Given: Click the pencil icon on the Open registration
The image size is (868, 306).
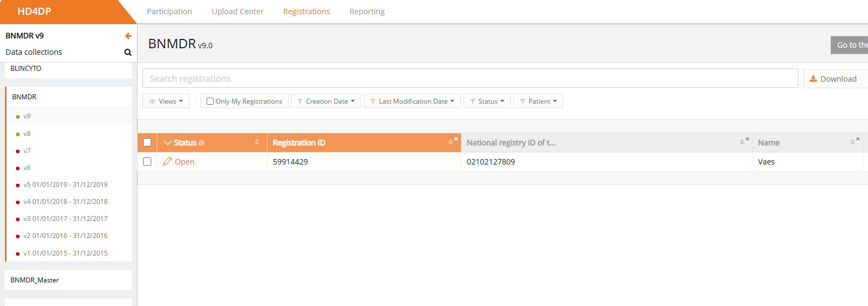Looking at the screenshot, I should coord(167,161).
